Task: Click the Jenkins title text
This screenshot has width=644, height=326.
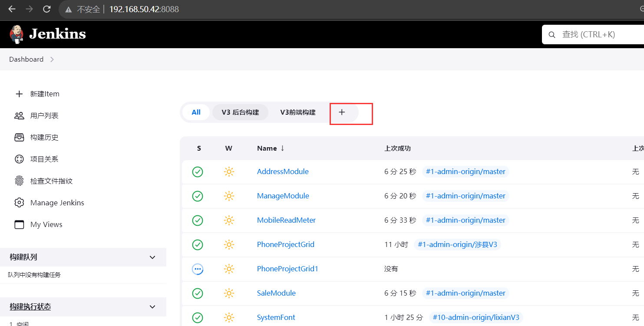Action: (58, 34)
